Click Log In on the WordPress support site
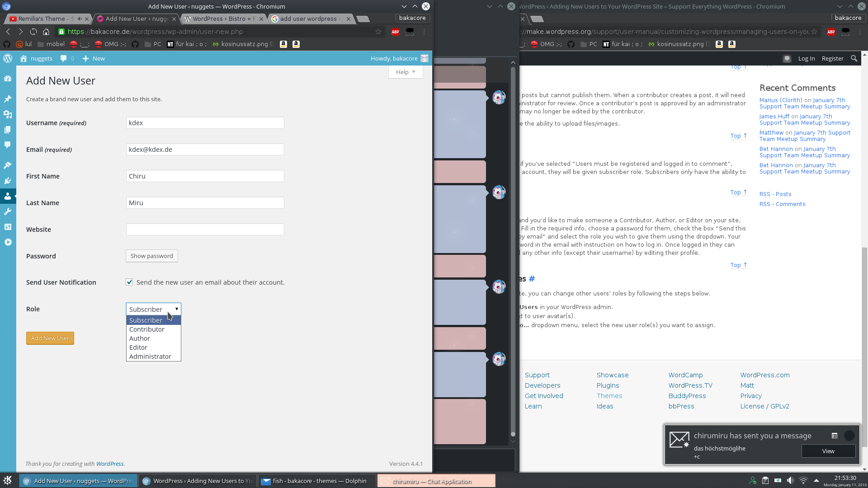868x488 pixels. point(807,58)
